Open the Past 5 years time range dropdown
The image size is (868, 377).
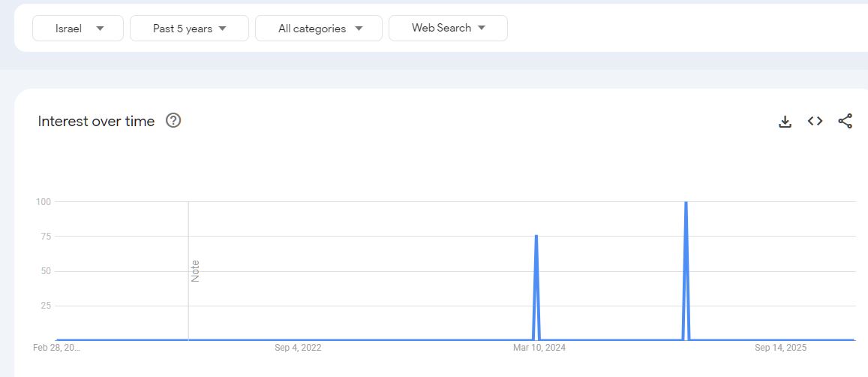(x=189, y=29)
